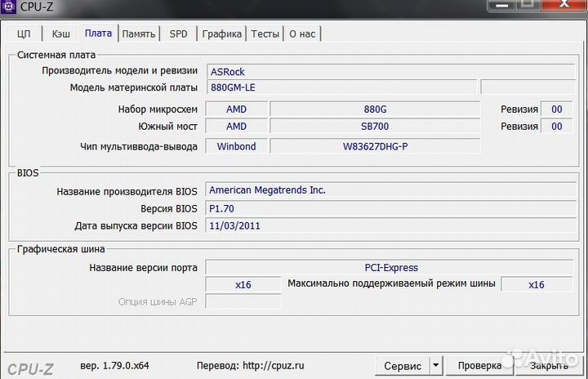Click the Модель материнской платы label
Viewport: 588px width, 379px height.
133,88
